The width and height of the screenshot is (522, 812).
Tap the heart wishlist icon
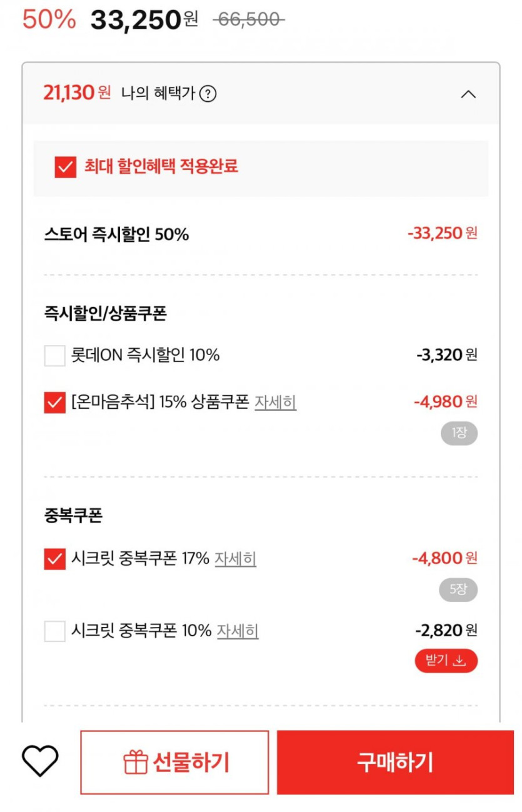pyautogui.click(x=40, y=761)
